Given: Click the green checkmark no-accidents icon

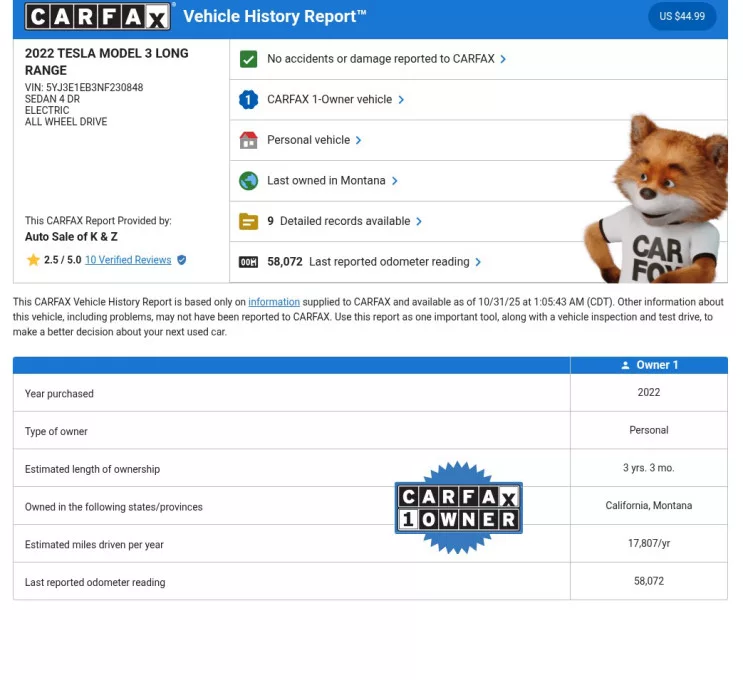Looking at the screenshot, I should 249,59.
